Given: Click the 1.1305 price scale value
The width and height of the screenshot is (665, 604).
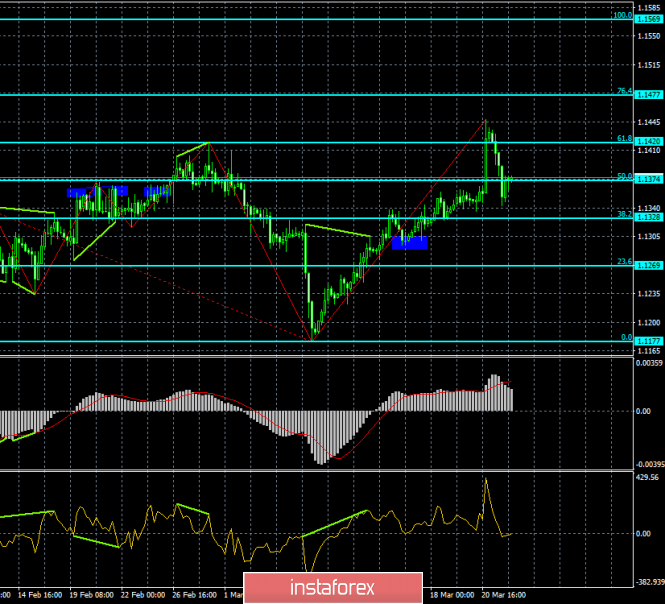Looking at the screenshot, I should coord(649,236).
